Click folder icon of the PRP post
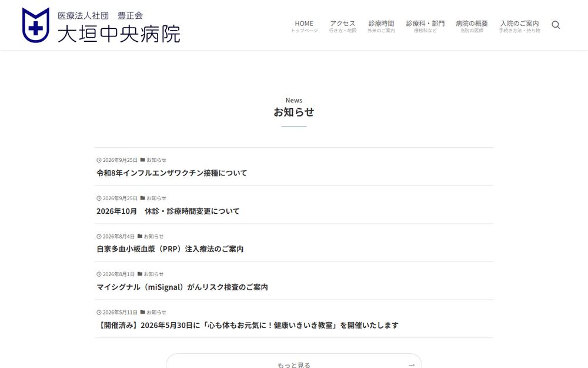The width and height of the screenshot is (588, 368). coord(140,236)
